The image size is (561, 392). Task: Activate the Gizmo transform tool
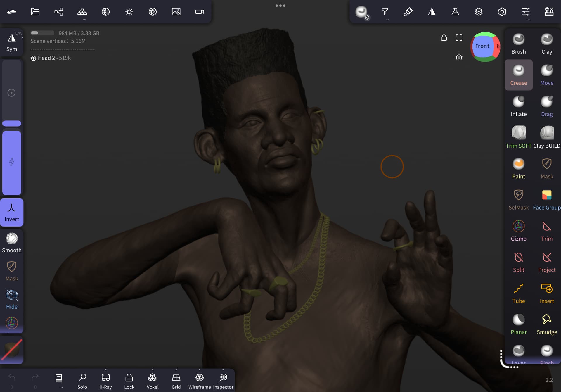(x=518, y=231)
